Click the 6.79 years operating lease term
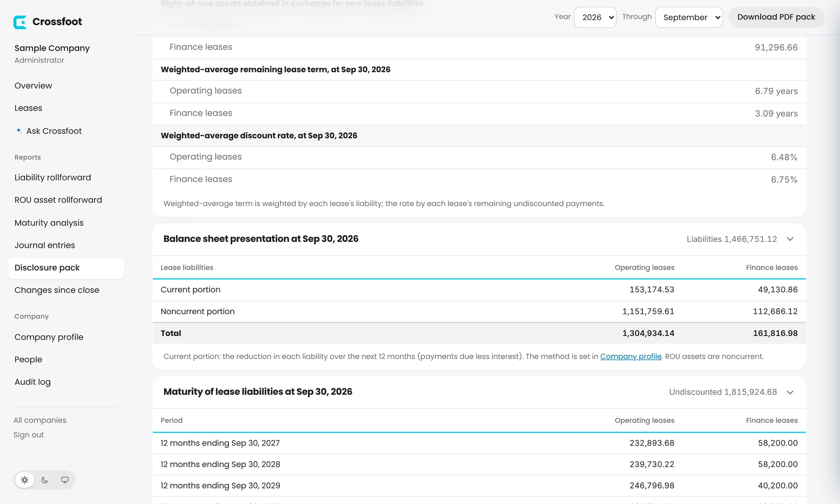The image size is (840, 504). click(776, 91)
